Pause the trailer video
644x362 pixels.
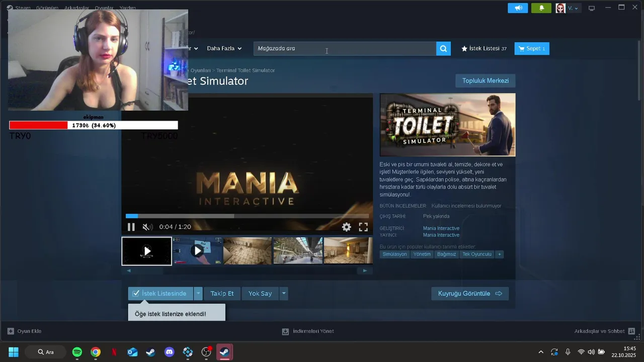[131, 227]
